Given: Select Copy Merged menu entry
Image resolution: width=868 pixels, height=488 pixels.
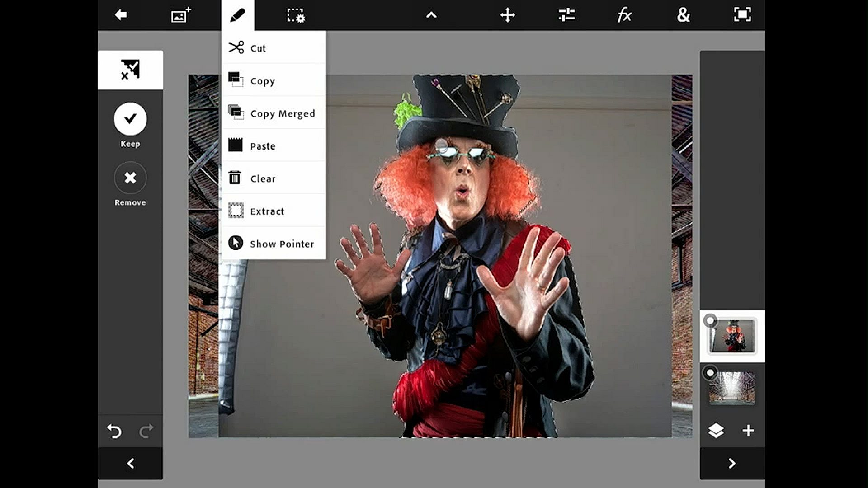Looking at the screenshot, I should (274, 113).
